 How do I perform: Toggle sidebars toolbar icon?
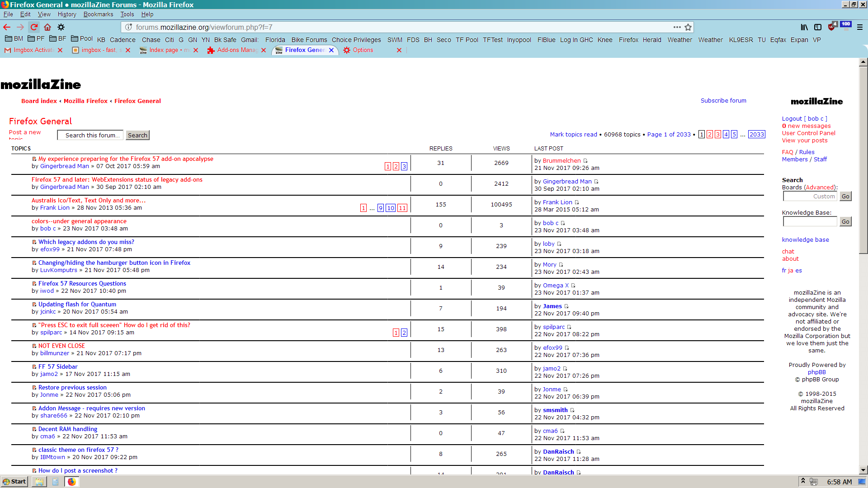[x=818, y=27]
